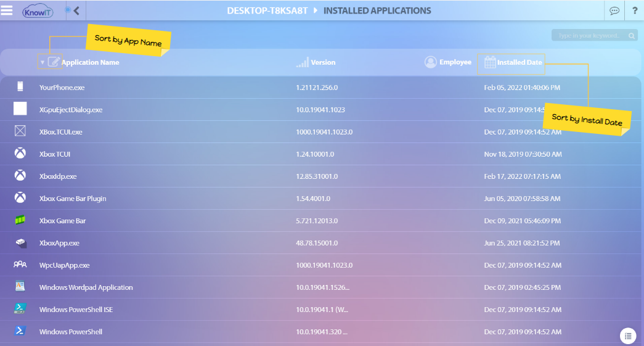
Task: Click DESKTOP-T8KSA8T in the breadcrumb
Action: coord(267,10)
